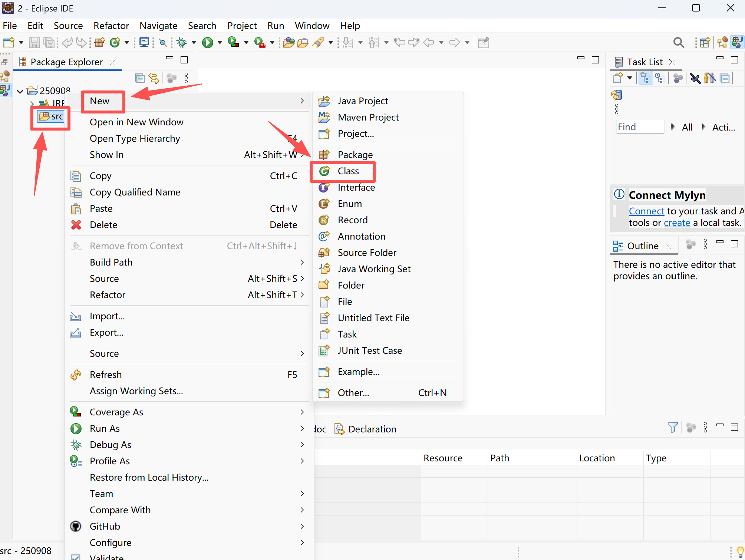Open the Run button dropdown arrow

(220, 43)
